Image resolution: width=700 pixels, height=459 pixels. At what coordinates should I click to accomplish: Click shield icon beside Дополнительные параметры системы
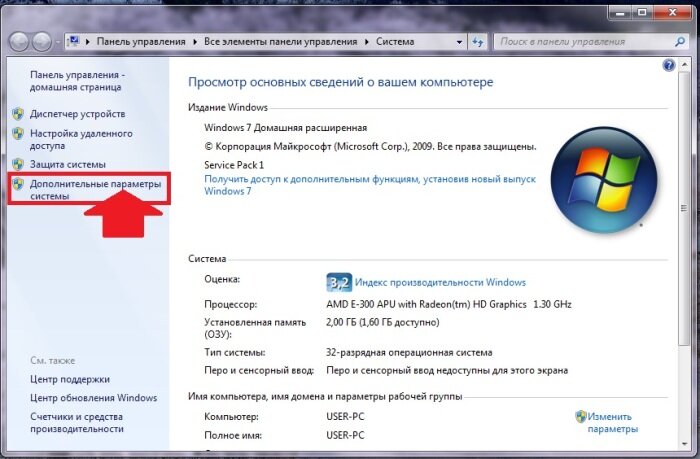[x=18, y=184]
